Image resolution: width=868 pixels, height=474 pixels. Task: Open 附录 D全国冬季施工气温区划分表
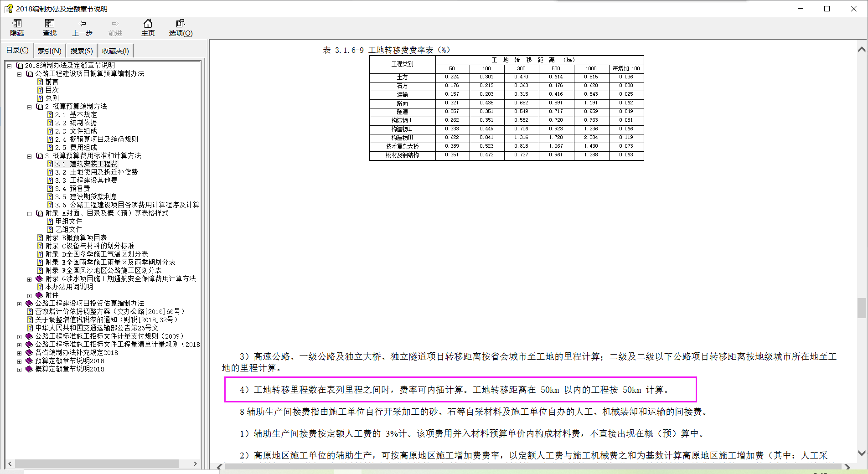tap(97, 254)
